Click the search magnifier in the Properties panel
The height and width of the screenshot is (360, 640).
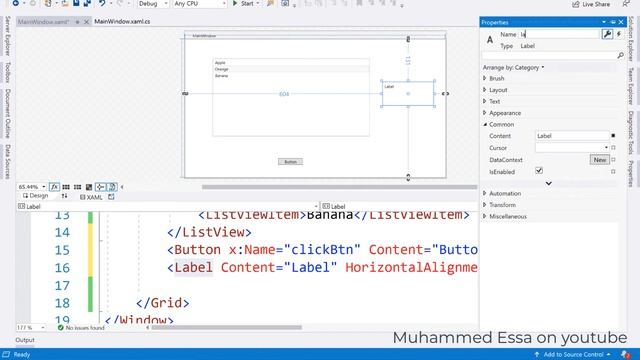point(620,55)
